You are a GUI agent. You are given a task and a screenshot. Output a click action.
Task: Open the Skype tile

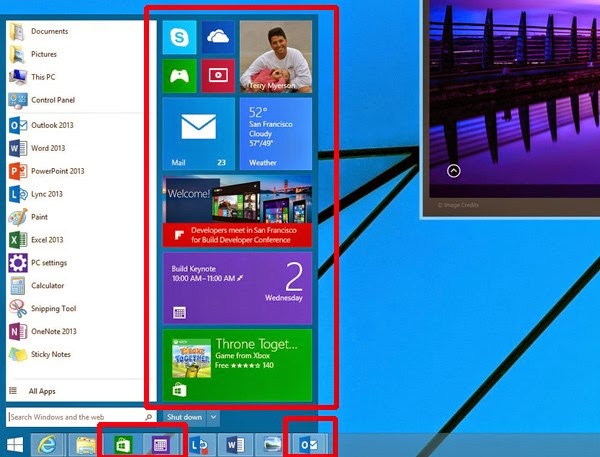[179, 38]
